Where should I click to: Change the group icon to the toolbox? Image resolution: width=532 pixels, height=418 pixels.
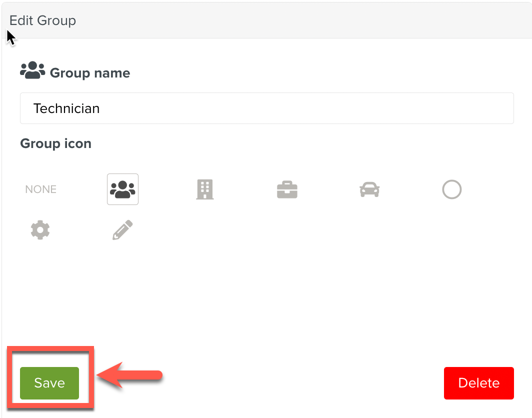(x=287, y=189)
